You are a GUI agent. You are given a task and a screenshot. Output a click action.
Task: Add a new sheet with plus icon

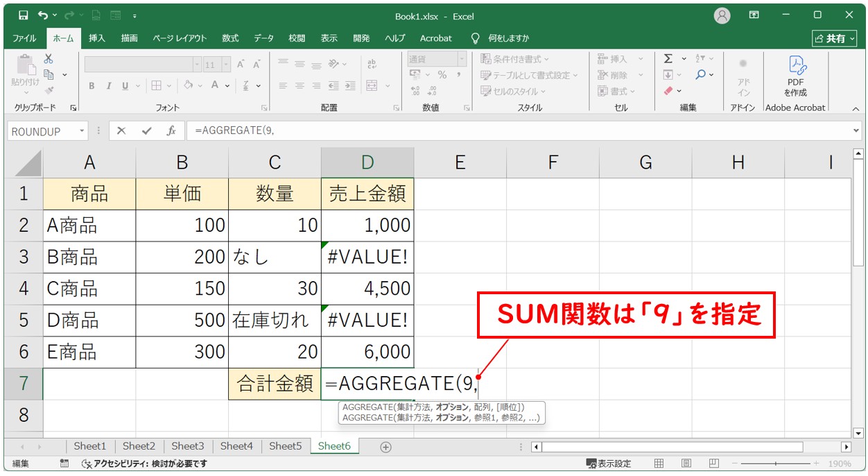[x=385, y=447]
